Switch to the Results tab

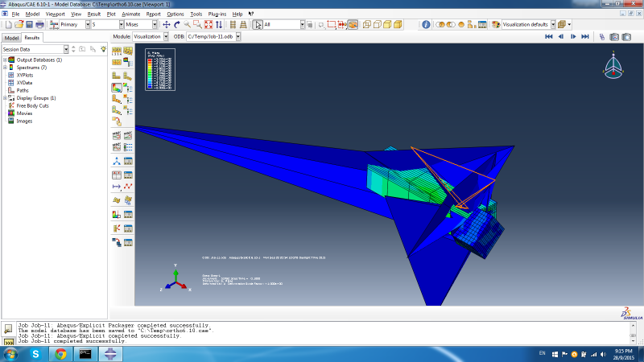coord(31,37)
